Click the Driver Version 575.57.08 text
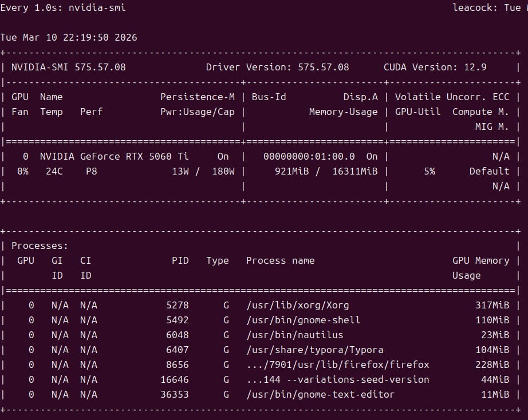The width and height of the screenshot is (528, 420). click(277, 67)
